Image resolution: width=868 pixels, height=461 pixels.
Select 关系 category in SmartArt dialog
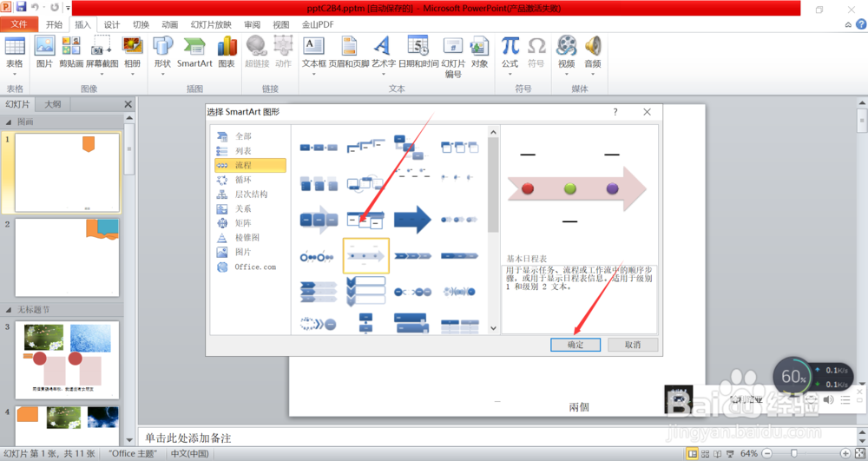click(x=250, y=208)
